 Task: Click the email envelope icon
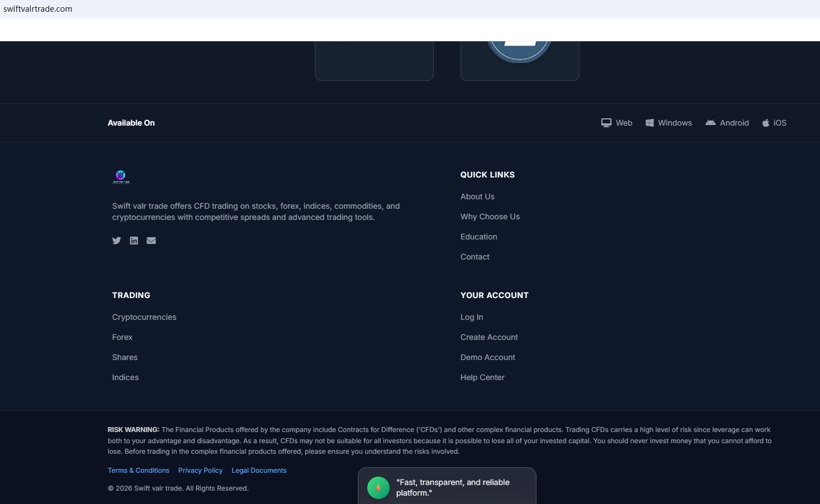pos(151,241)
